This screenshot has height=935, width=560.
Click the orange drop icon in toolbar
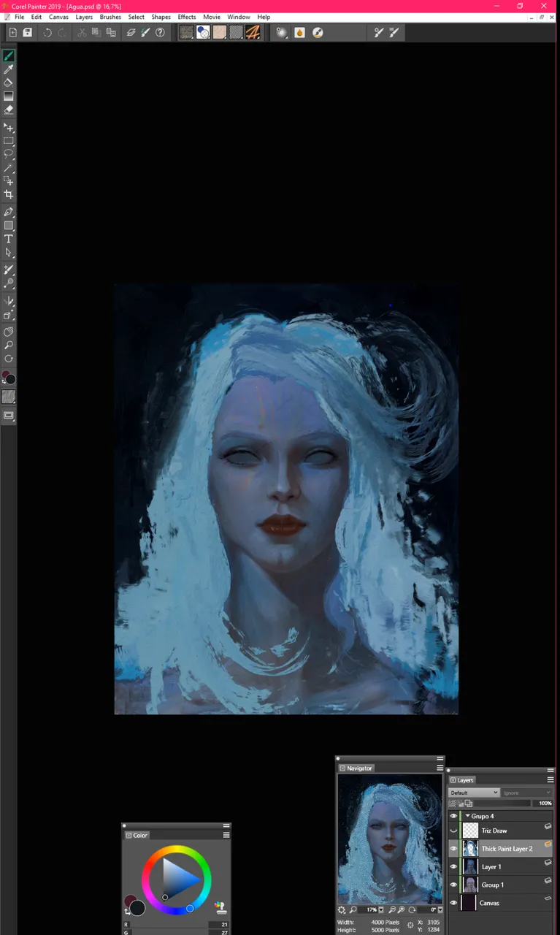[299, 32]
